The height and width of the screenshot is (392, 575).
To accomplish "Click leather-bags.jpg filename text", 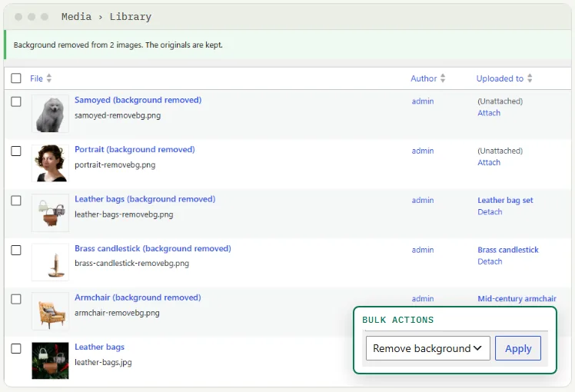I will (x=103, y=362).
